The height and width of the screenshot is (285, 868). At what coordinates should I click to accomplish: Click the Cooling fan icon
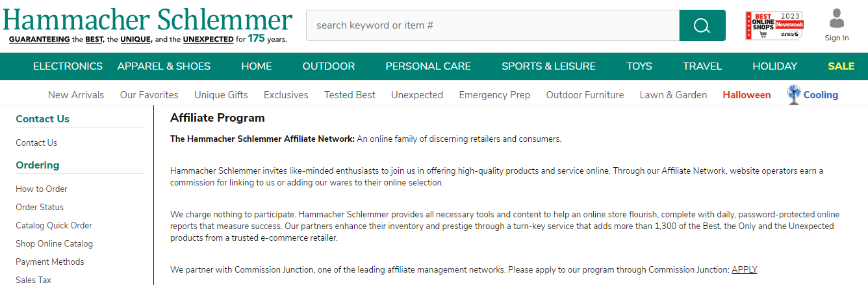793,94
